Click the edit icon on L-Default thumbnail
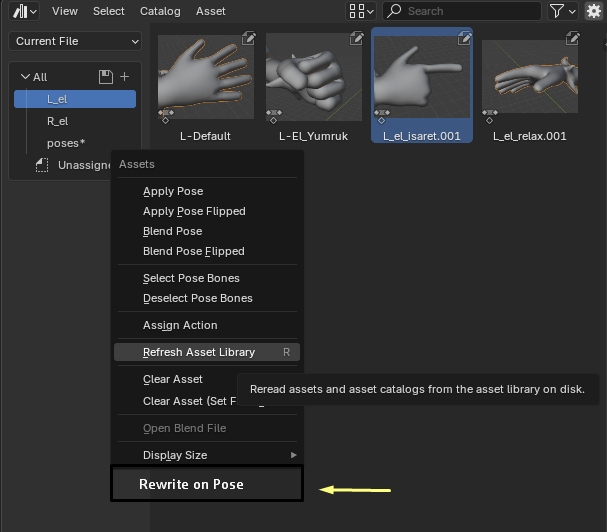607x532 pixels. tap(249, 38)
